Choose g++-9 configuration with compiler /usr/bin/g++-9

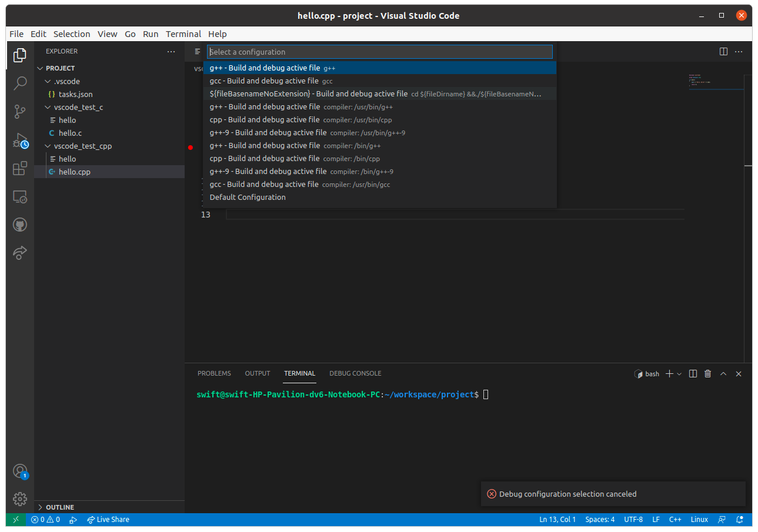coord(380,132)
